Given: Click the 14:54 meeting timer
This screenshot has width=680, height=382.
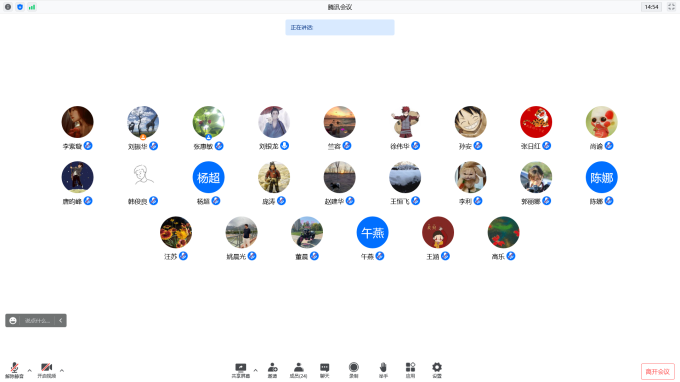Looking at the screenshot, I should 651,7.
